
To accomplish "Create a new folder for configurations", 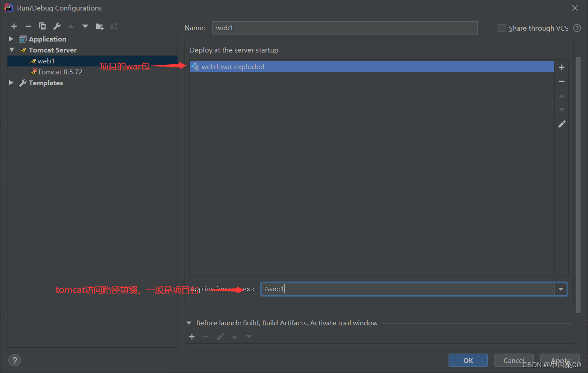I will [99, 26].
